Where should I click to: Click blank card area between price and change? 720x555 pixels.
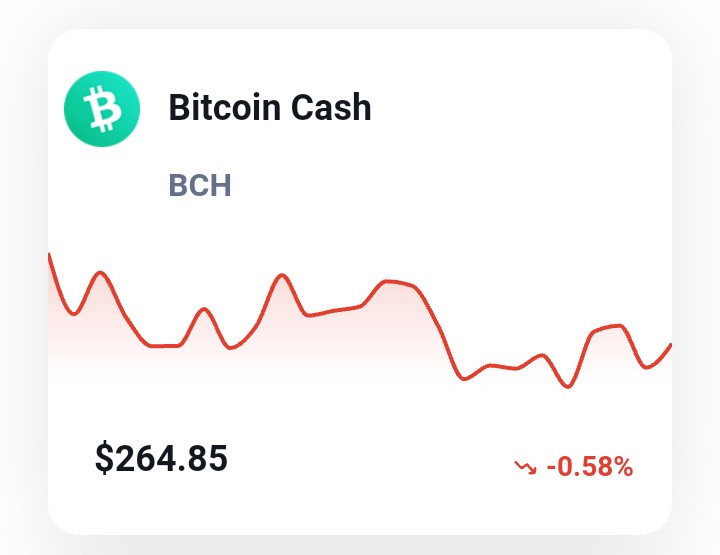tap(367, 461)
